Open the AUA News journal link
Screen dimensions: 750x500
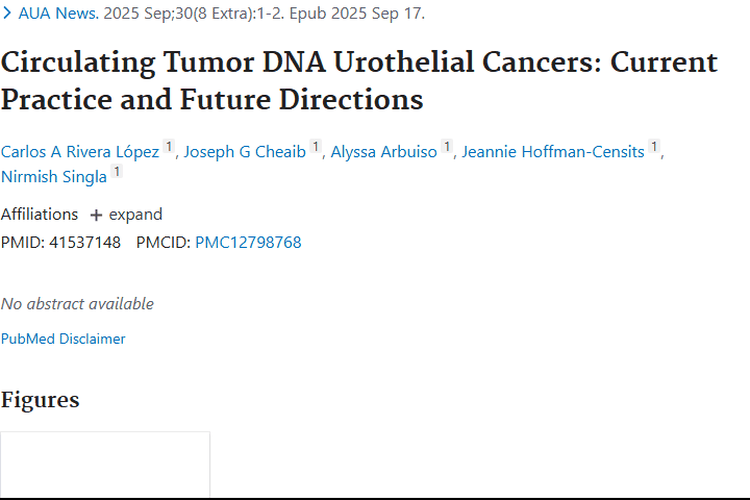tap(58, 14)
